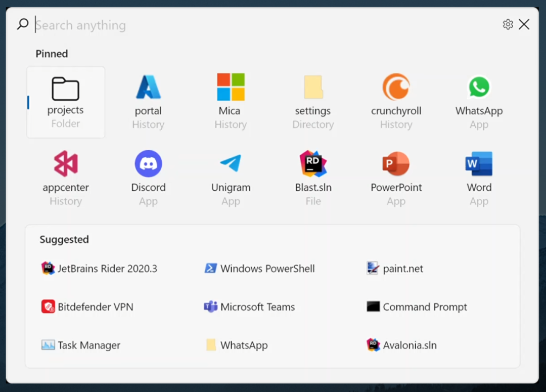Launch the pinned Word app
The height and width of the screenshot is (392, 546).
pyautogui.click(x=479, y=179)
